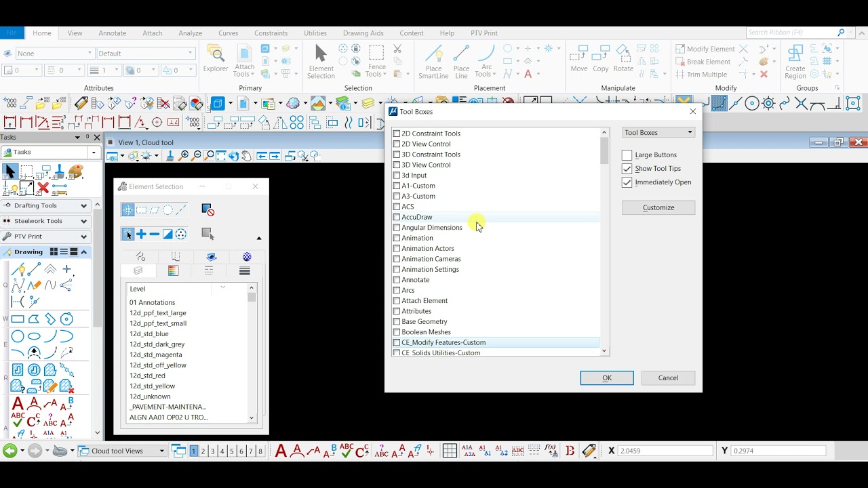Check the Animation Cameras box

(397, 259)
